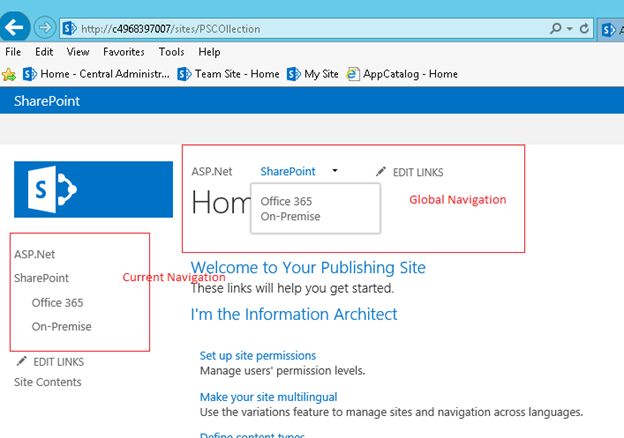Expand the SharePoint global navigation dropdown arrow
Image resolution: width=624 pixels, height=438 pixels.
[335, 171]
